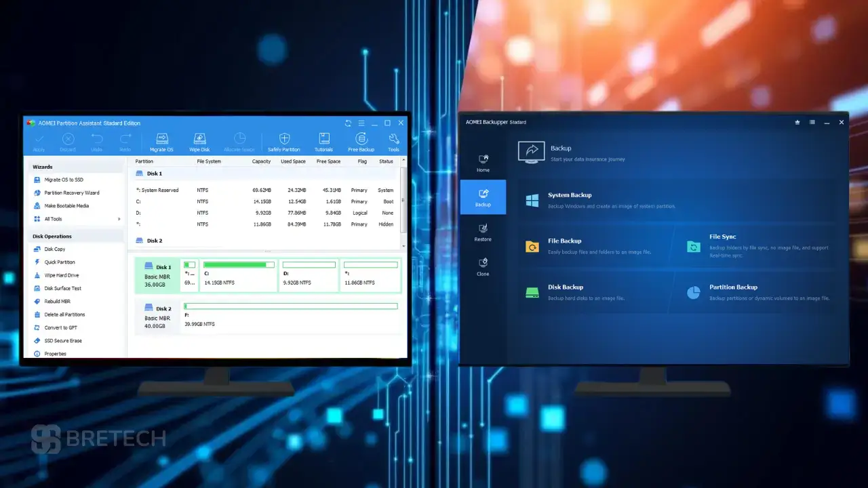The height and width of the screenshot is (488, 868).
Task: Click the Free Backup toolbar icon
Action: coord(361,140)
